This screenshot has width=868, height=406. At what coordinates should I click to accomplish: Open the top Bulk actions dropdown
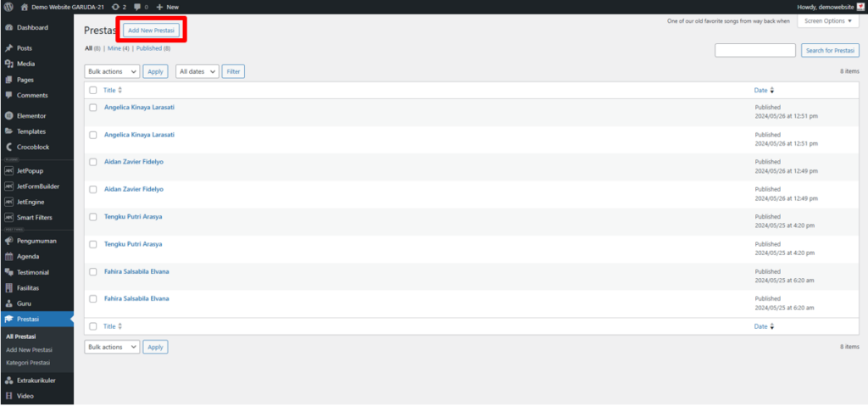pyautogui.click(x=112, y=71)
